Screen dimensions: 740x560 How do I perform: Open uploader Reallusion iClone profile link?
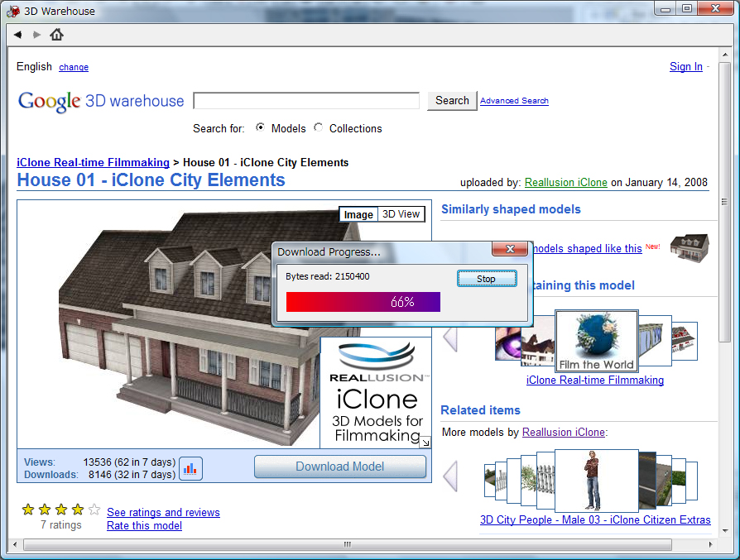click(566, 182)
